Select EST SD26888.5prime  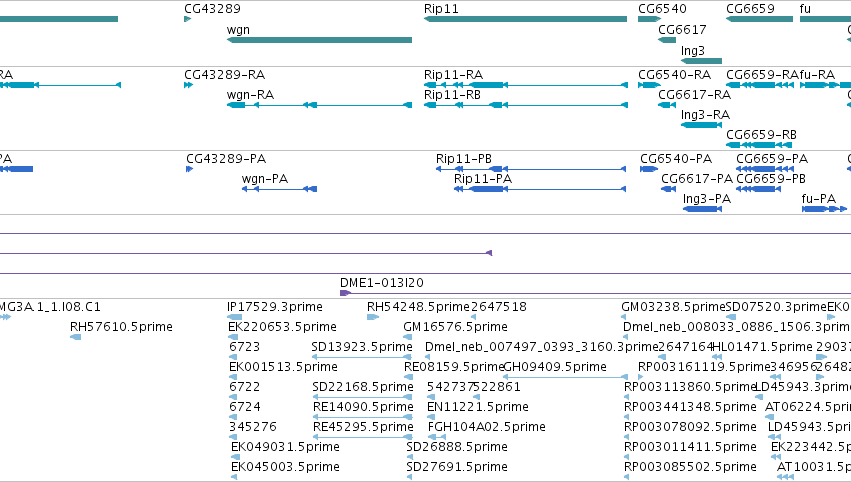(x=409, y=458)
